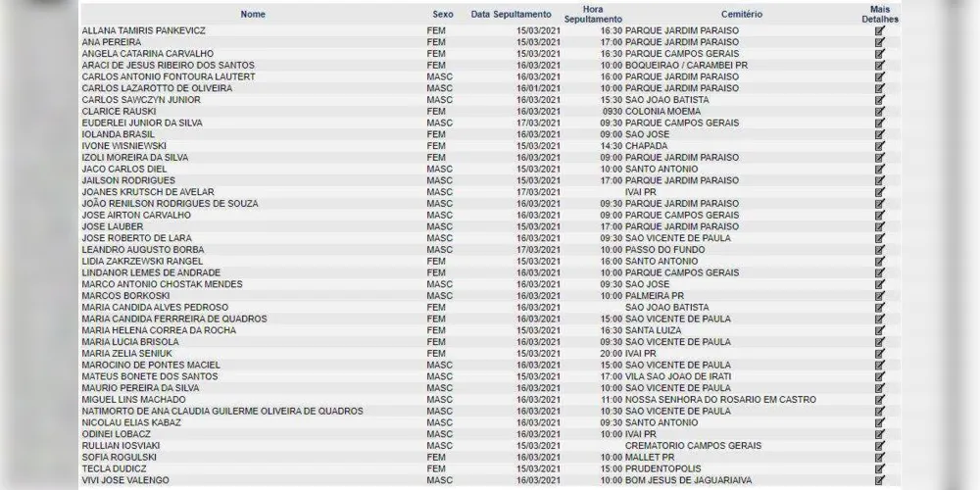Show details for LINDANOR LEMES DE ANDRADE via icon

[x=880, y=273]
